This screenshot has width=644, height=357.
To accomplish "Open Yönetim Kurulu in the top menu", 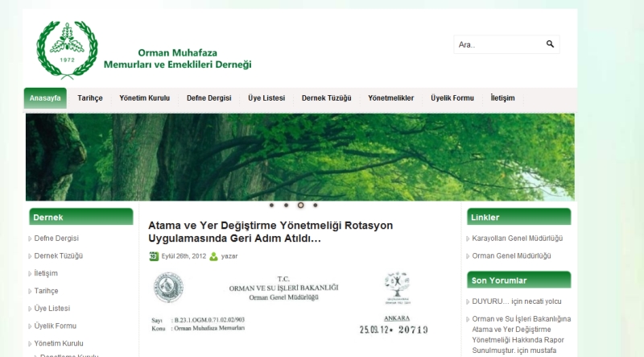I will pyautogui.click(x=144, y=98).
